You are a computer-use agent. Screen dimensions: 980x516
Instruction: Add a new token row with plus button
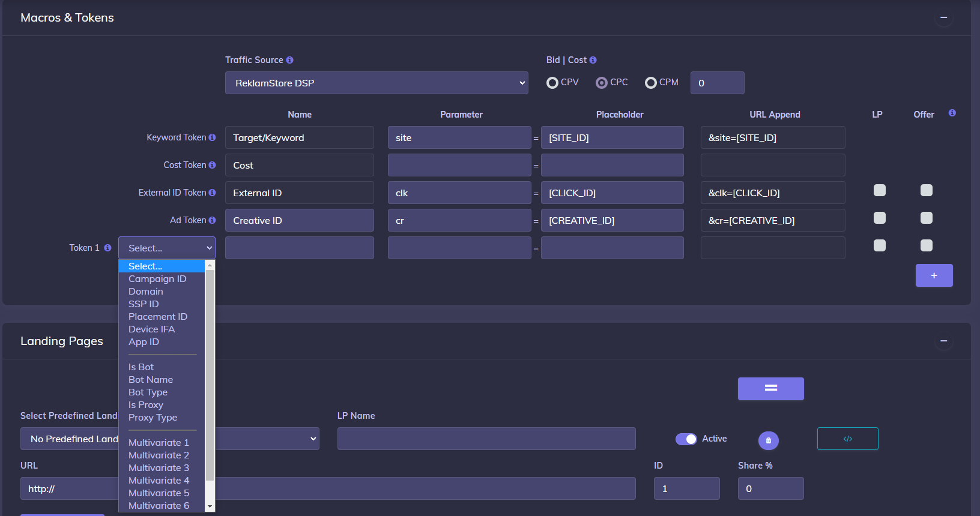click(934, 275)
